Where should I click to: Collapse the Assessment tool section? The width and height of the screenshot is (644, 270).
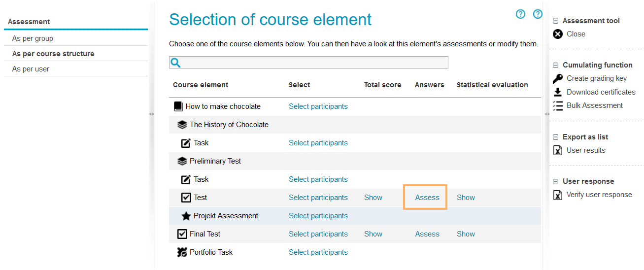point(555,21)
